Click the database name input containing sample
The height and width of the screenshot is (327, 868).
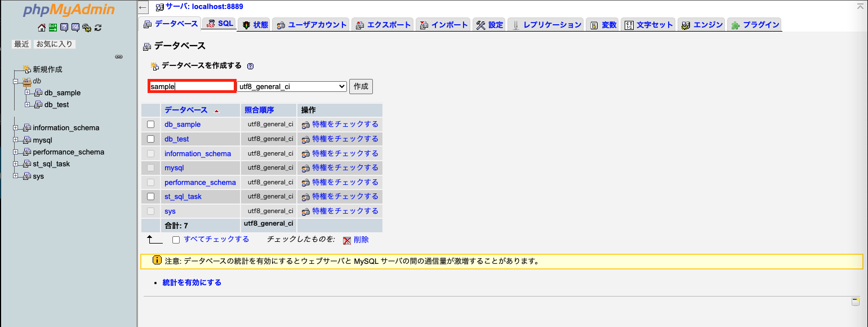pos(192,86)
